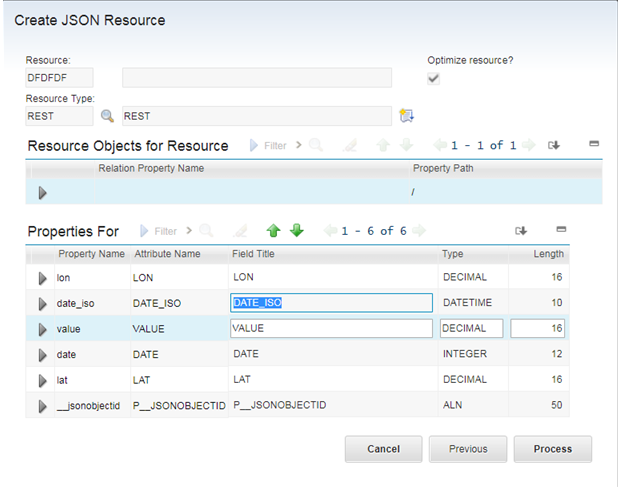Click clear filter eraser in Properties For toolbar
The image size is (618, 487).
point(240,231)
